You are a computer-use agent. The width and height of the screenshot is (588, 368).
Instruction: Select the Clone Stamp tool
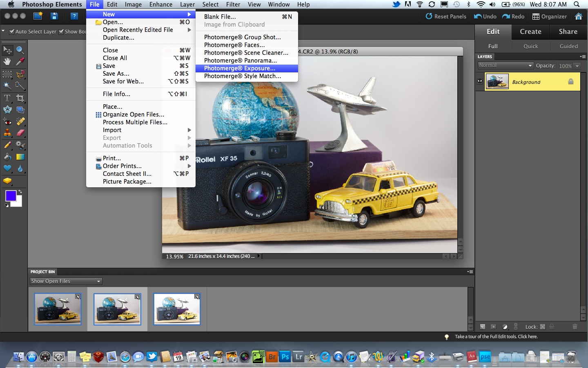coord(7,133)
